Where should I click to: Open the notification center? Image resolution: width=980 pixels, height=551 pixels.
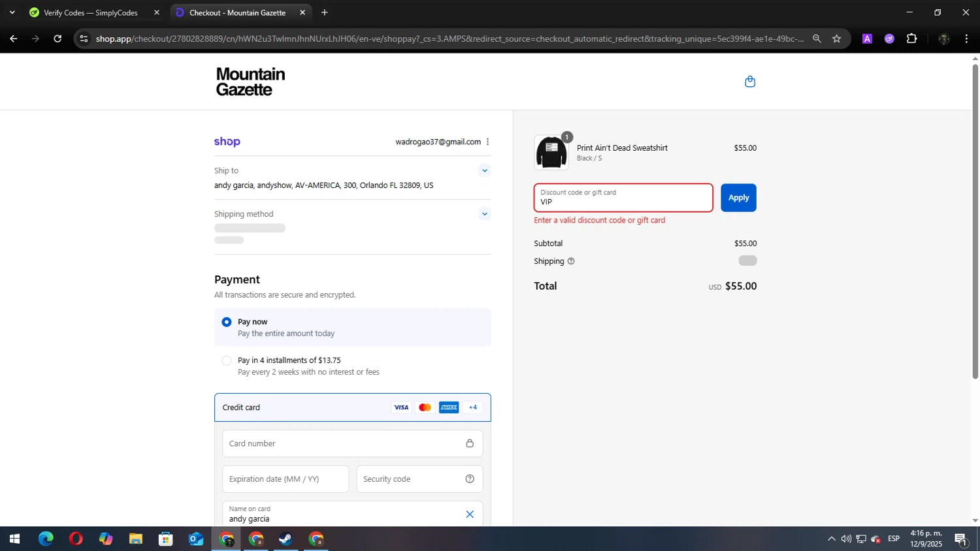pos(961,539)
